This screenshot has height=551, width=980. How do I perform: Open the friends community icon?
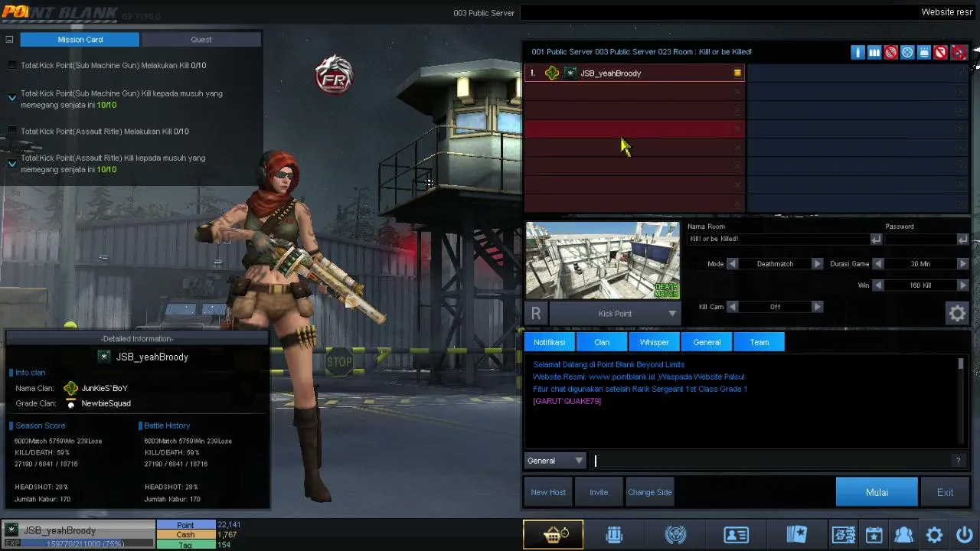[904, 535]
